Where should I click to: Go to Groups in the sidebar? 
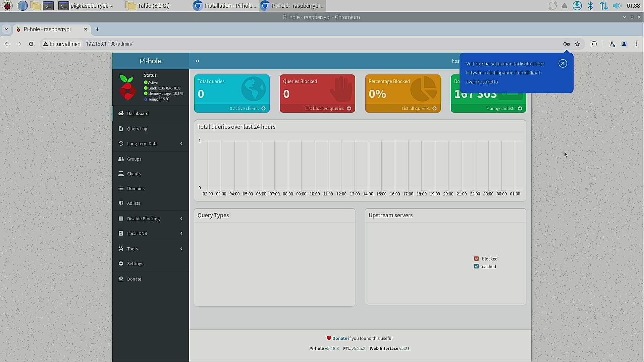(x=151, y=159)
